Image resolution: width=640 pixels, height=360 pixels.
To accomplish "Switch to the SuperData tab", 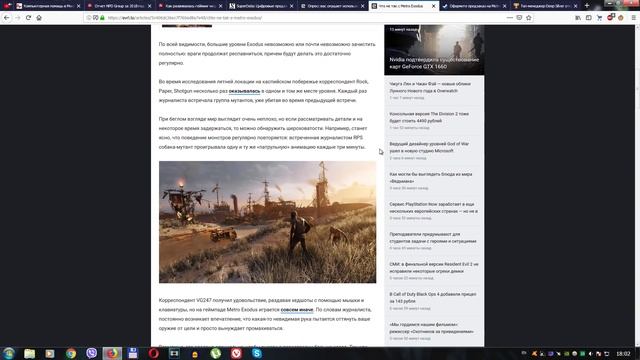I will pos(261,6).
